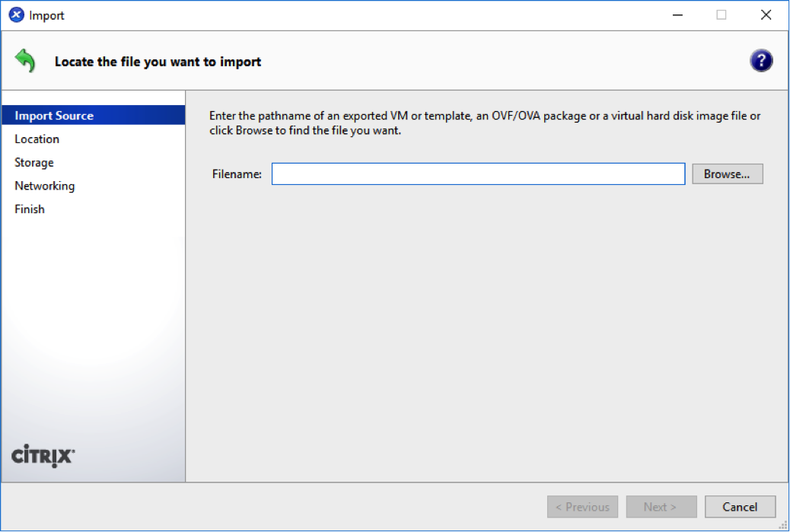Viewport: 790px width, 532px height.
Task: Click Browse to find a file
Action: (727, 174)
